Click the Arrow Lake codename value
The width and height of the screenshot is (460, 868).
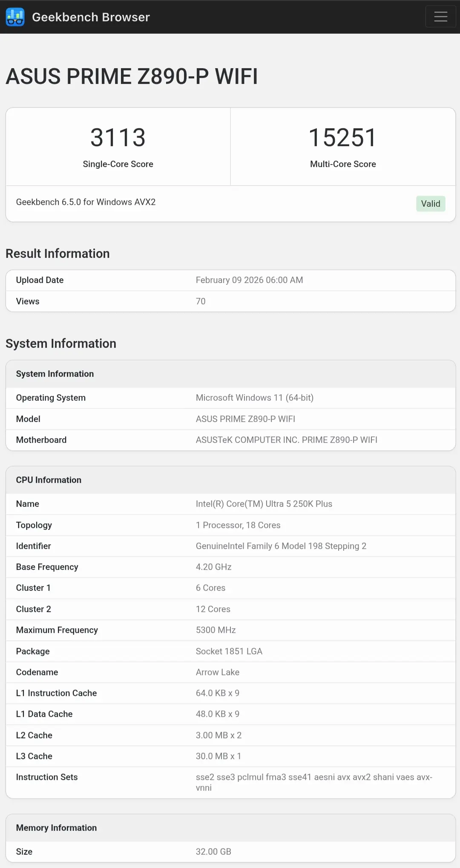pyautogui.click(x=217, y=672)
